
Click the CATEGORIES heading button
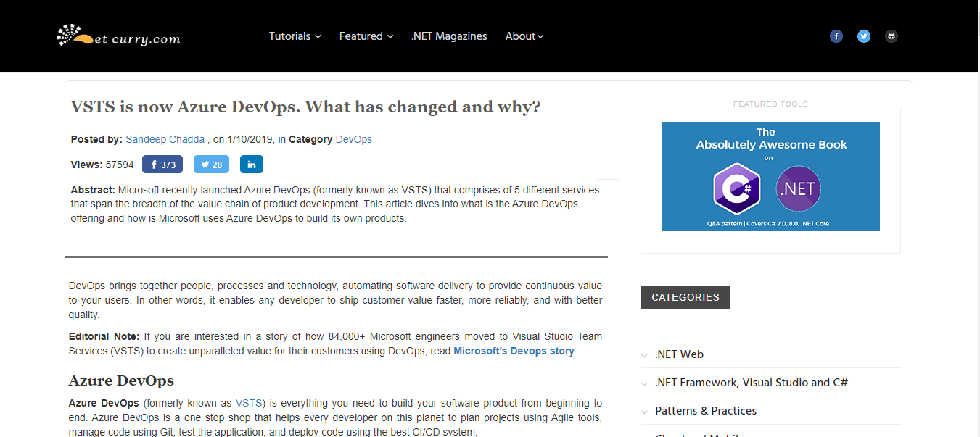coord(685,297)
